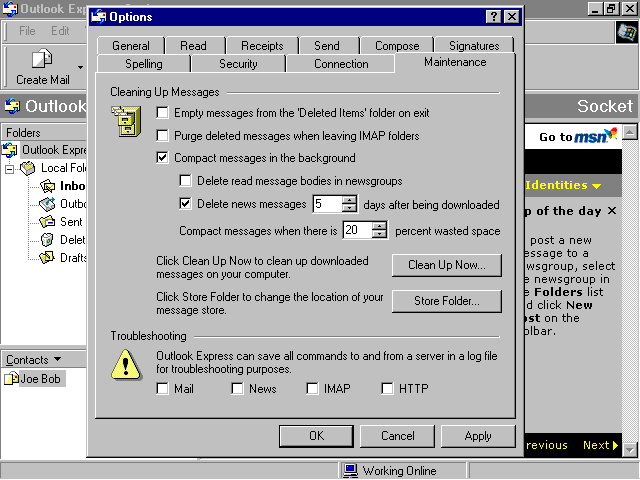Decrease days value for deleting news messages
The width and height of the screenshot is (640, 480).
click(349, 208)
